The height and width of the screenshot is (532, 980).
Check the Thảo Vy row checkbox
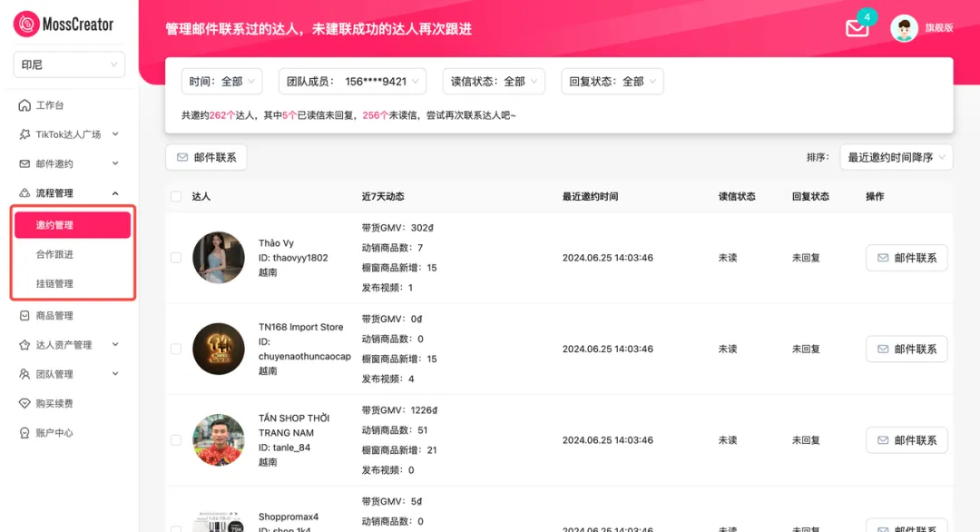pyautogui.click(x=176, y=258)
